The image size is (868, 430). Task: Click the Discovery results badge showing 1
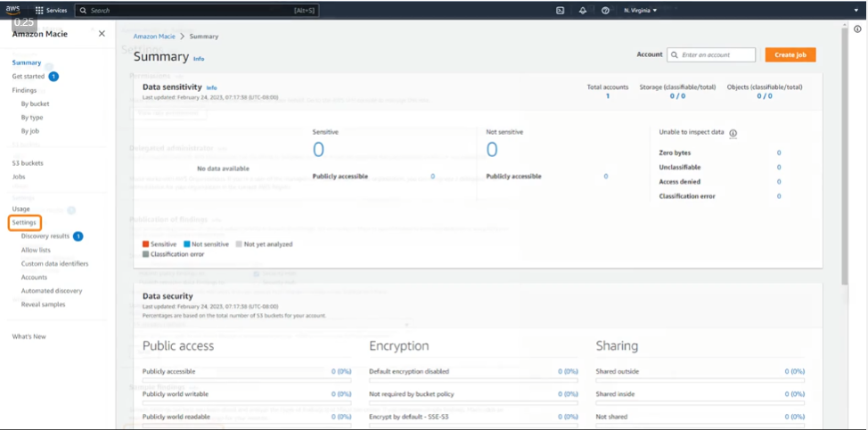click(x=78, y=236)
